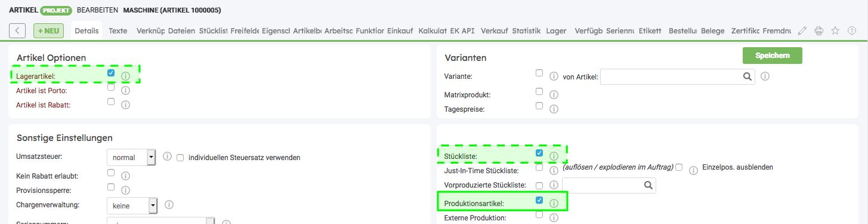Open the question mark help icon
Screen dimensions: 868x224
point(852,30)
